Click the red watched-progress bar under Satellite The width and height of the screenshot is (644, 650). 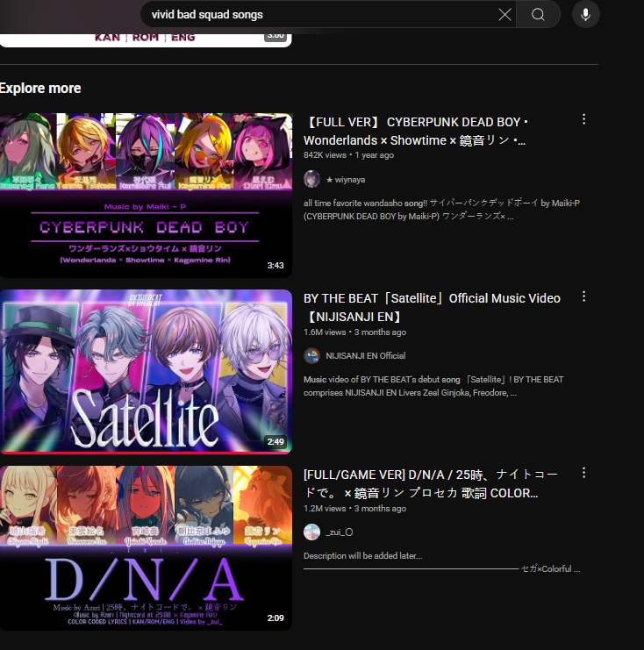tap(146, 453)
